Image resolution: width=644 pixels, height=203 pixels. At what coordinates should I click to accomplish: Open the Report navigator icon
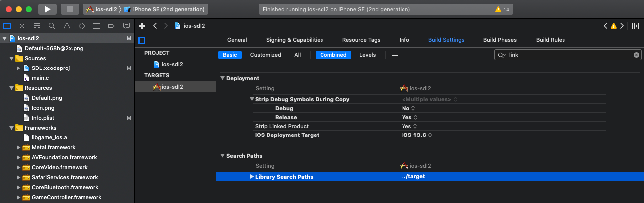[126, 26]
